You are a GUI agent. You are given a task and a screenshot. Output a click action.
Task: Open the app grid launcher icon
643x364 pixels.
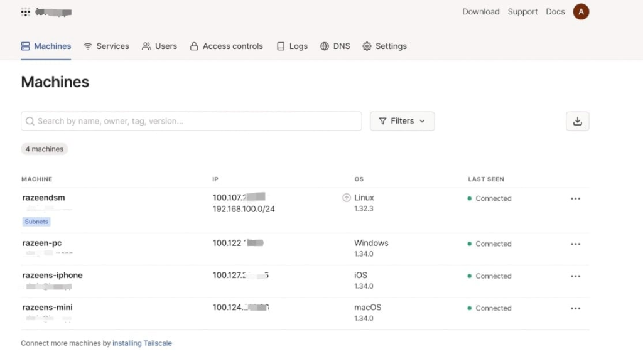25,12
